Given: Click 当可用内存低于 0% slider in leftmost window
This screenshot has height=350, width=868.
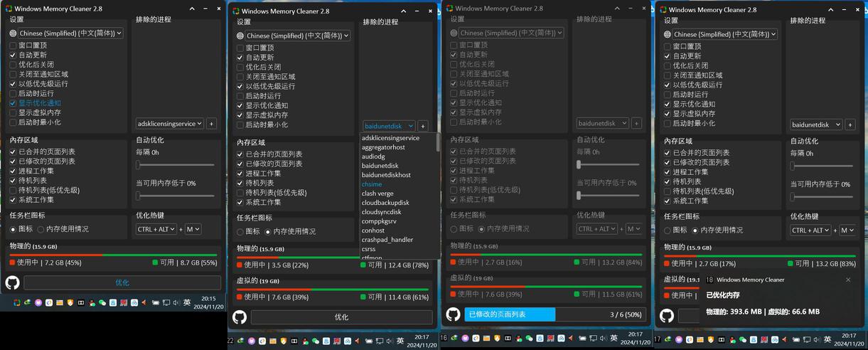Looking at the screenshot, I should pos(176,195).
